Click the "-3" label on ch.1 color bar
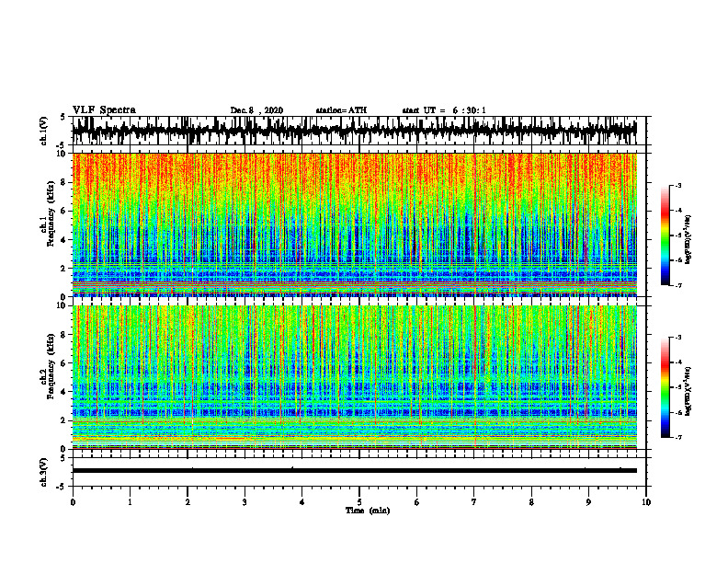Viewport: 728px width, 563px height. click(x=677, y=185)
